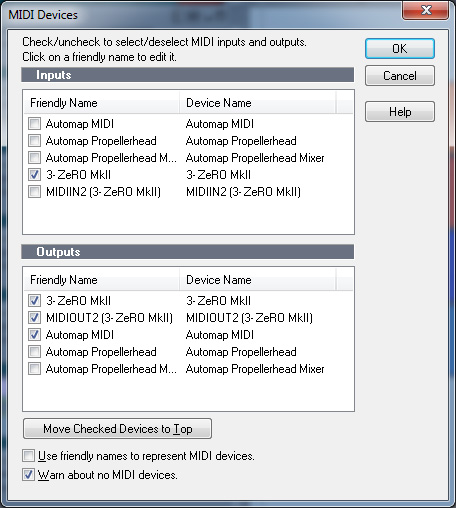This screenshot has height=508, width=456.
Task: Select Automap Propellerhead input device name cell
Action: coord(241,141)
